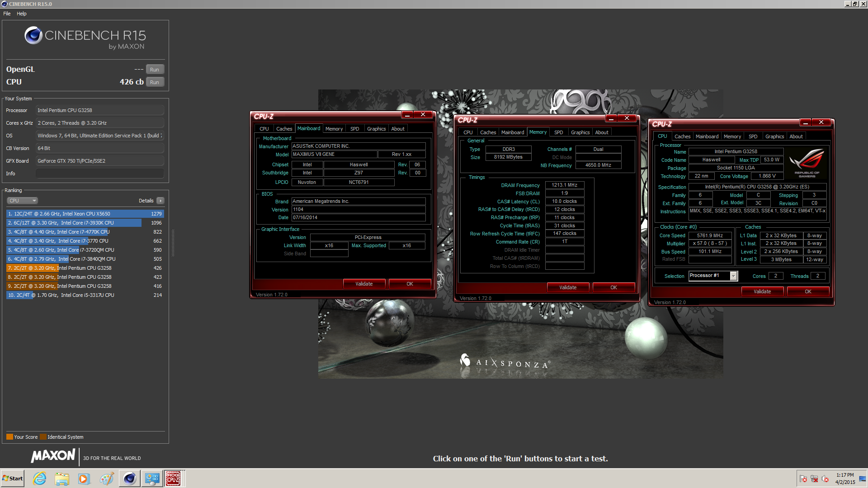
Task: Select Pentium G3258 row scoring 416
Action: [x=85, y=286]
